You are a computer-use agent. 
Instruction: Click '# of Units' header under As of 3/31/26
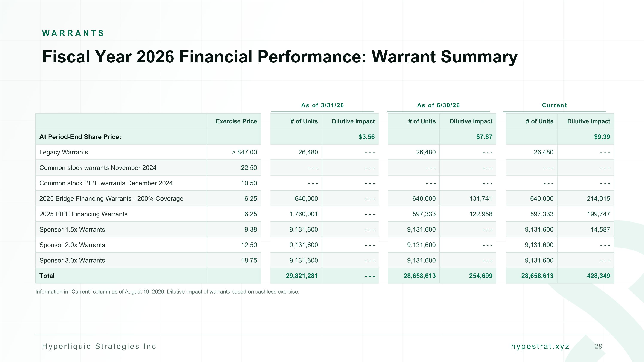pyautogui.click(x=304, y=121)
